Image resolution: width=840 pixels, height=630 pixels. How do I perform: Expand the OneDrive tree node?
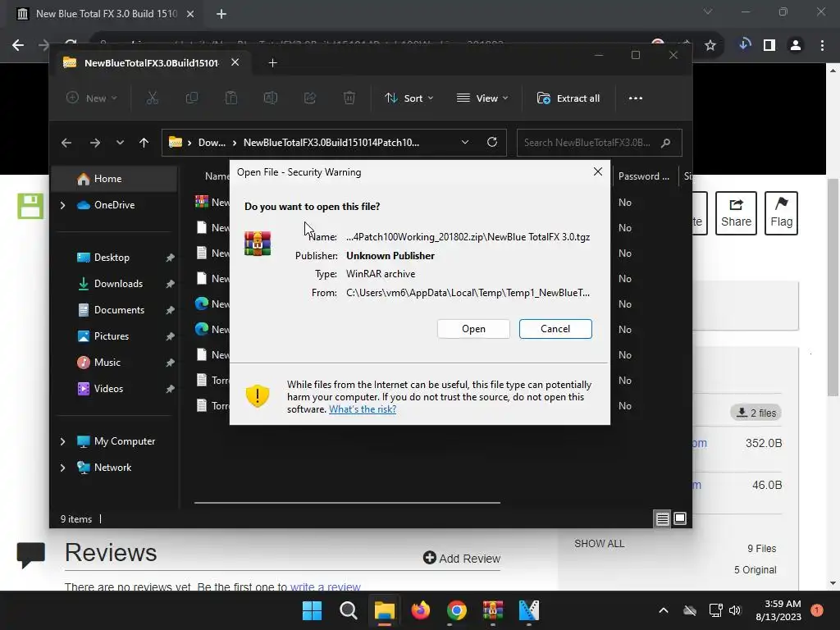coord(62,205)
